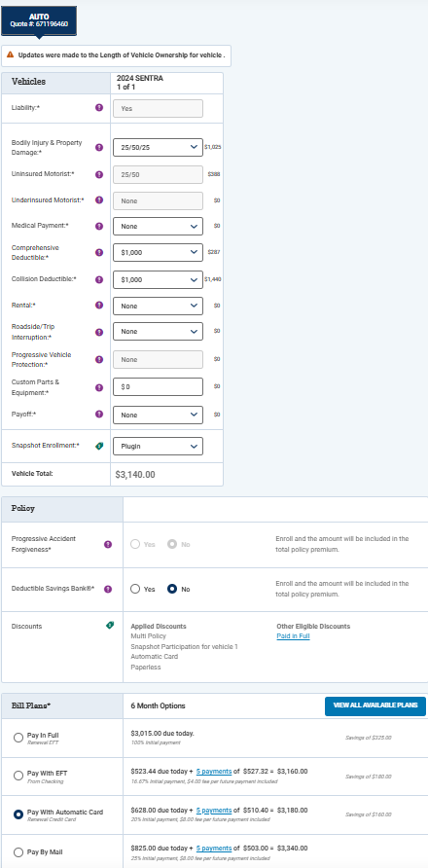Click the $3,015.00 due today text
The height and width of the screenshot is (868, 428).
(162, 734)
